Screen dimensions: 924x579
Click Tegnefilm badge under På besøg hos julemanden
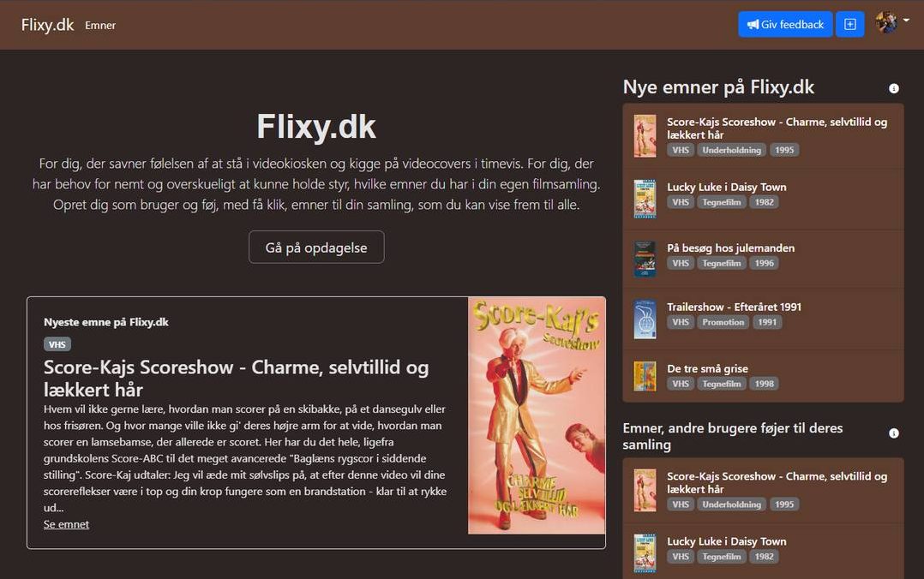click(722, 263)
